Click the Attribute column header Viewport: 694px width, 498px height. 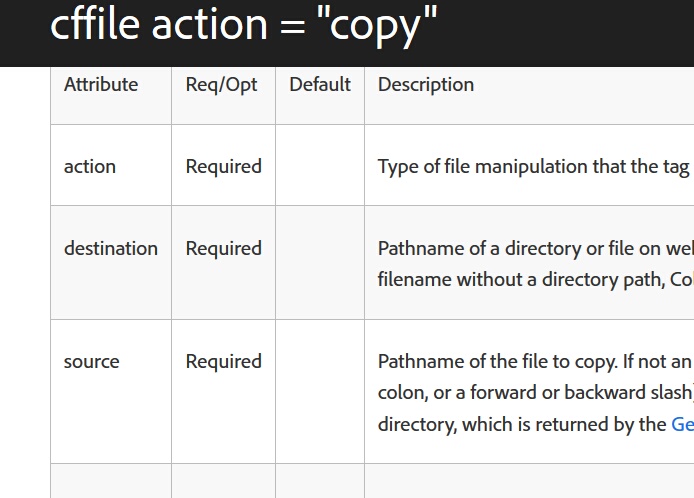pyautogui.click(x=101, y=85)
